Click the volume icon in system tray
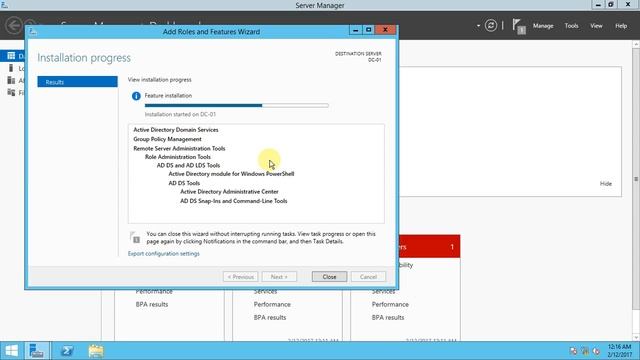 (x=596, y=351)
